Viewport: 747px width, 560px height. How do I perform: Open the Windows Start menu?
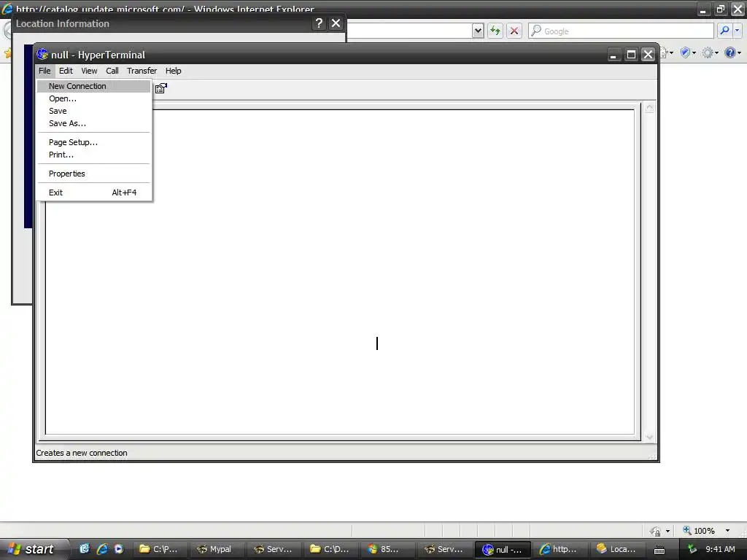[34, 549]
